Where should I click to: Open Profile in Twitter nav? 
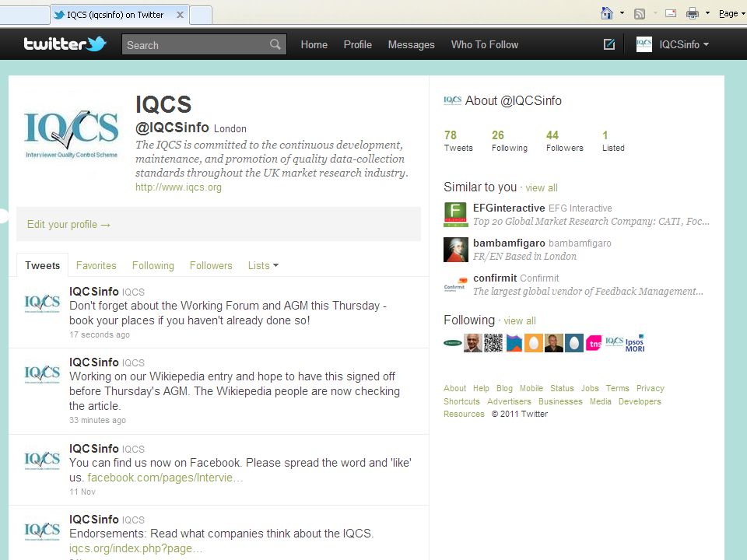pyautogui.click(x=358, y=44)
